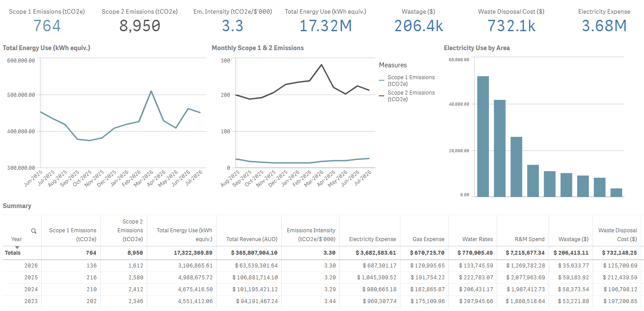This screenshot has width=644, height=311.
Task: Click the Wastage KPI value 206.4k
Action: 418,26
